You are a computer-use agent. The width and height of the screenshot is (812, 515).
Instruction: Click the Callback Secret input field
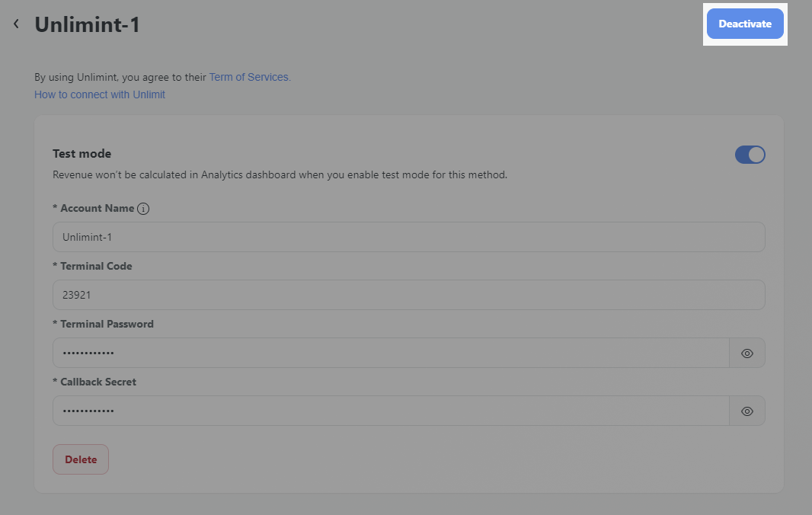(391, 411)
